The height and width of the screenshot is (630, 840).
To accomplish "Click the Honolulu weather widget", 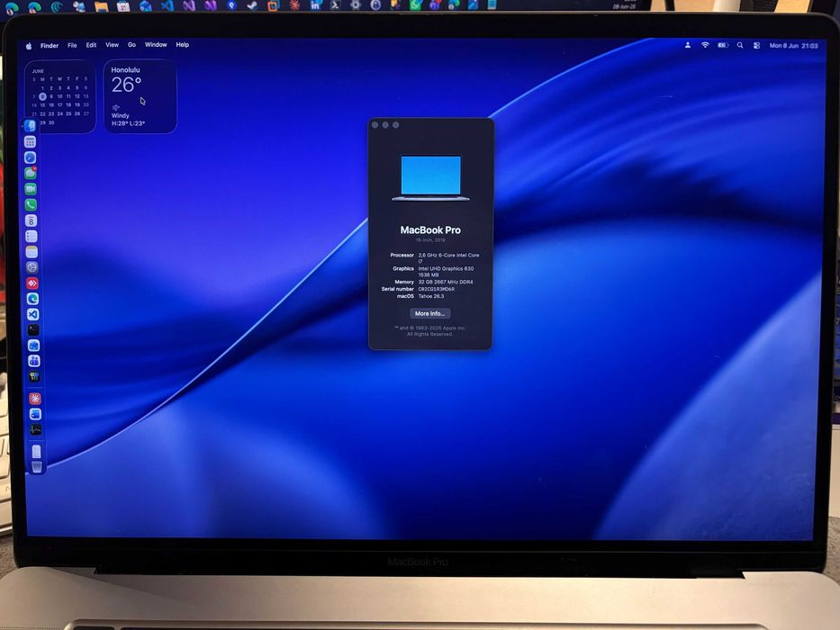I will point(140,96).
